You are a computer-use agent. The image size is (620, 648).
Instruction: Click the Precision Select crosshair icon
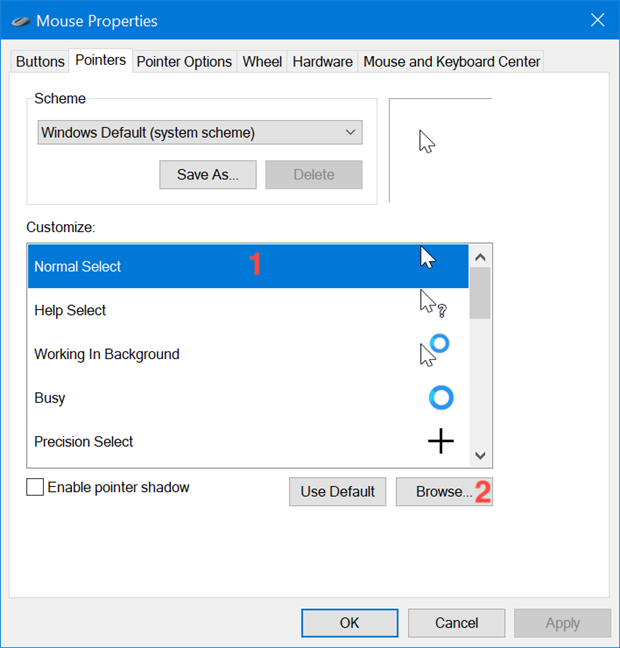[x=441, y=441]
